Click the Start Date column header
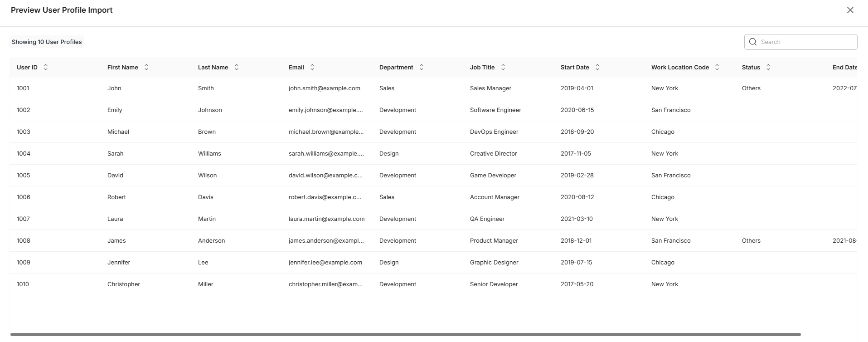Screen dimensions: 868x342 [x=575, y=67]
